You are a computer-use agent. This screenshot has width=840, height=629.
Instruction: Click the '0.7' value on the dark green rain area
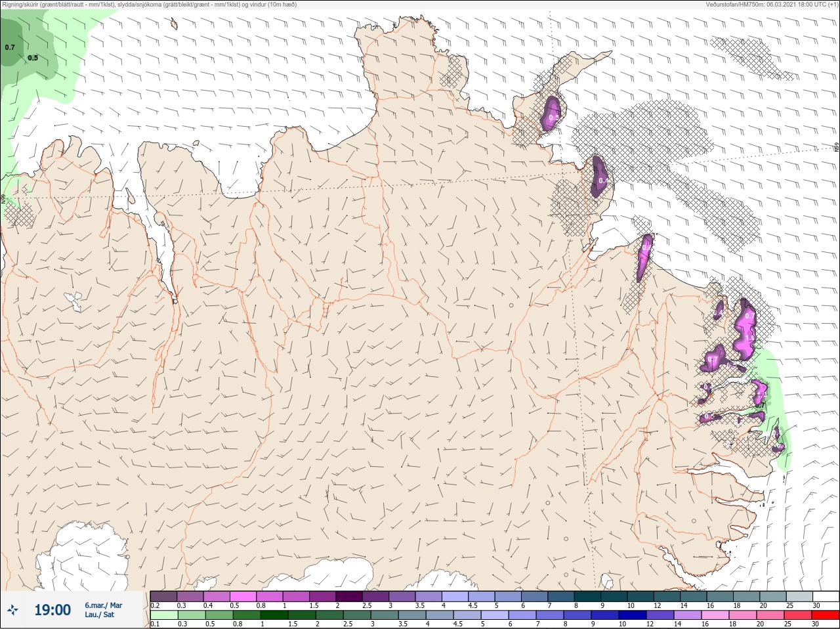[x=10, y=47]
